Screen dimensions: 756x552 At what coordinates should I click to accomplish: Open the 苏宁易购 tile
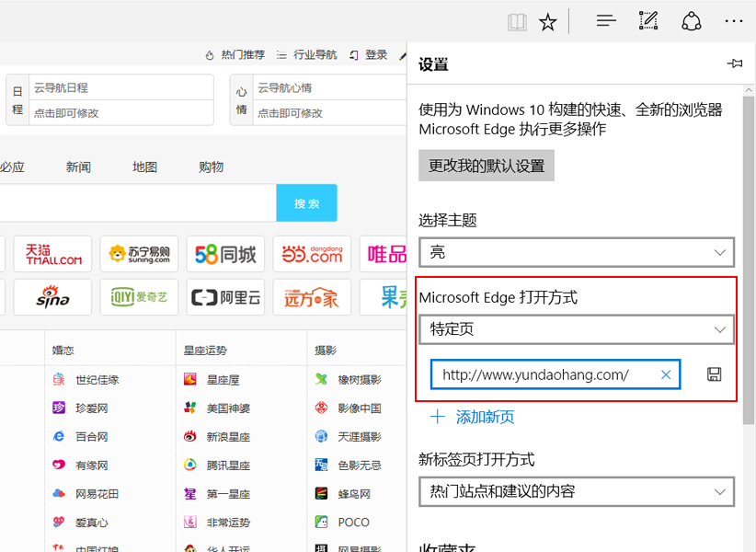(x=139, y=254)
